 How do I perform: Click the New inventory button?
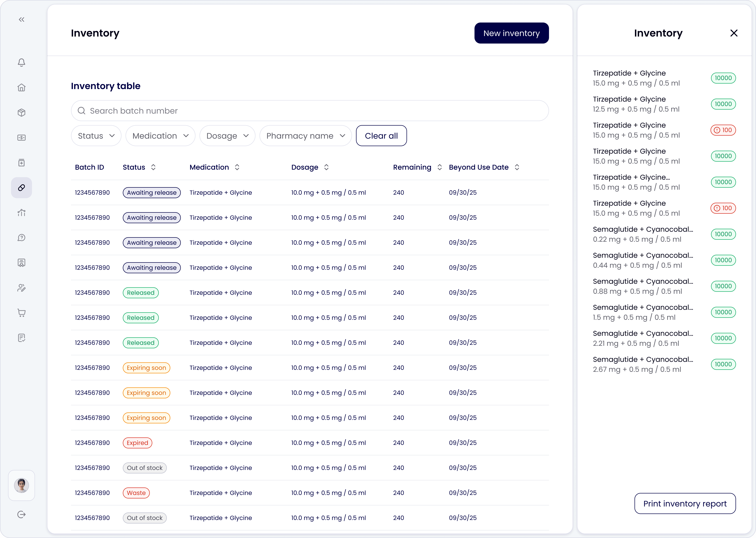click(x=512, y=33)
